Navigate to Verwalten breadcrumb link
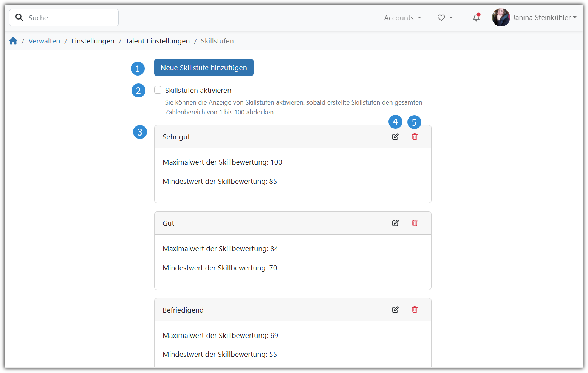The width and height of the screenshot is (588, 373). pyautogui.click(x=44, y=41)
